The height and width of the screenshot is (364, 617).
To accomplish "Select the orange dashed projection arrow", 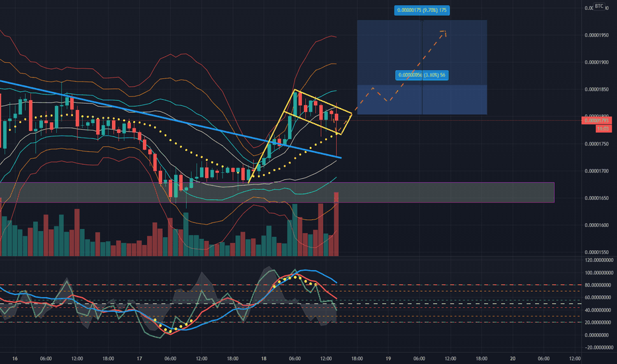I will click(417, 66).
